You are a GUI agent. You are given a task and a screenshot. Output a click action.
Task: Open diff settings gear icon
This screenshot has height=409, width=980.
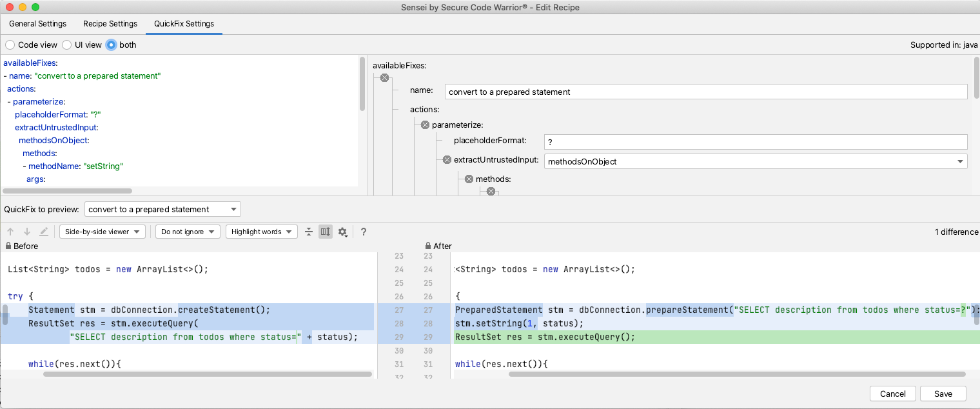(x=343, y=232)
